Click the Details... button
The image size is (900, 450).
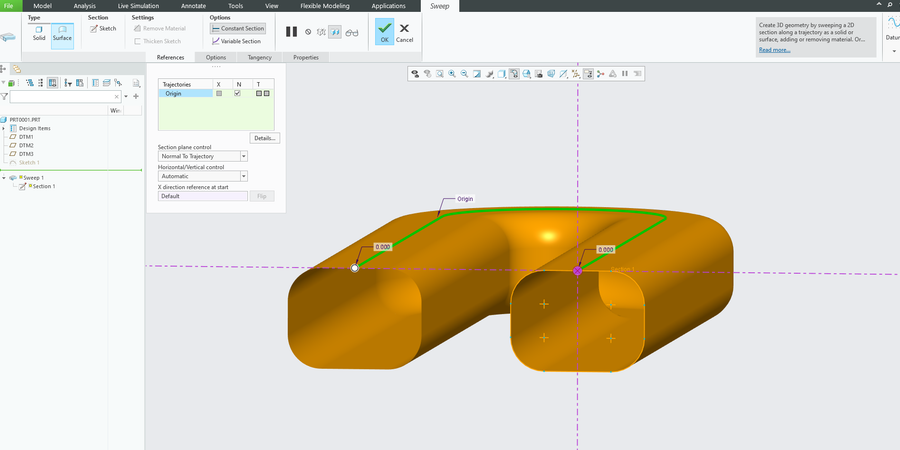tap(265, 137)
